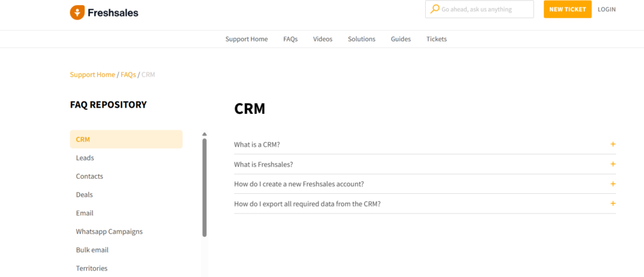Image resolution: width=644 pixels, height=277 pixels.
Task: Click the Freshsales logo icon
Action: tap(77, 12)
